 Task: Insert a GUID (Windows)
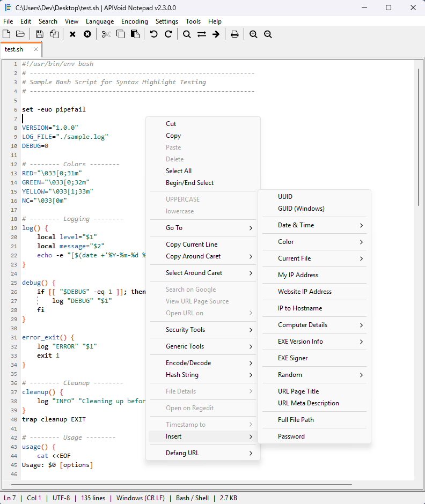(x=314, y=209)
